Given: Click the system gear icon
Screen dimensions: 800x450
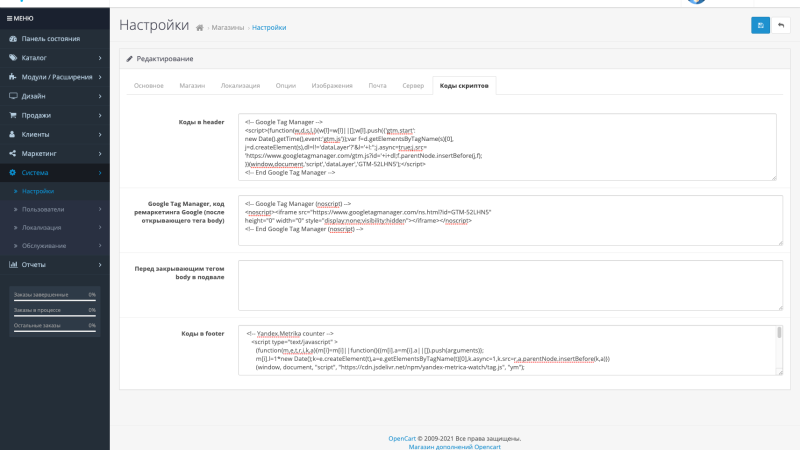Looking at the screenshot, I should point(13,172).
